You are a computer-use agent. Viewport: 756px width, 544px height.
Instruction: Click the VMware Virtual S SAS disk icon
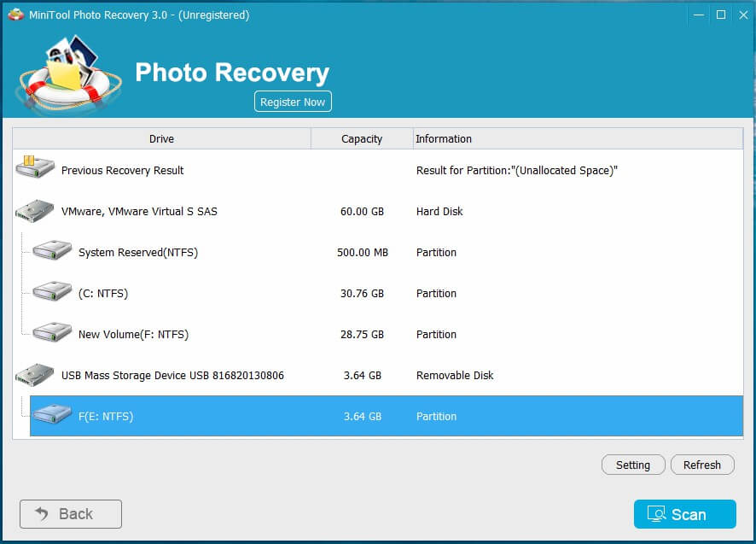tap(35, 211)
